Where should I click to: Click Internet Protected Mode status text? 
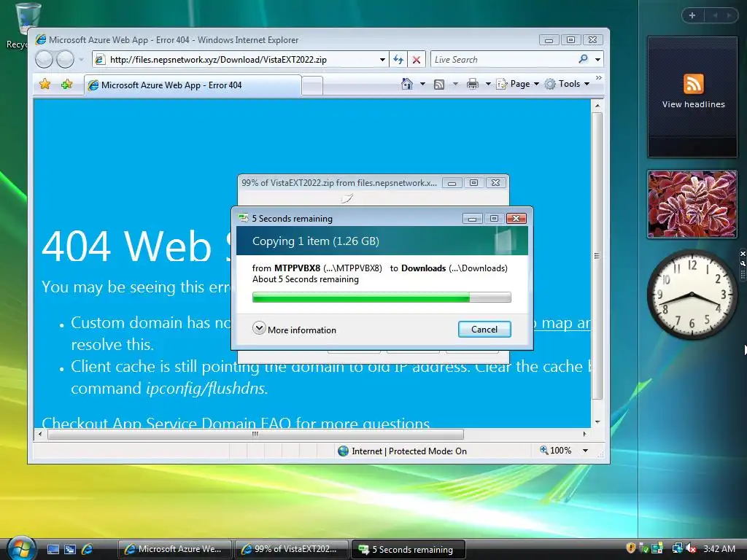pos(409,451)
